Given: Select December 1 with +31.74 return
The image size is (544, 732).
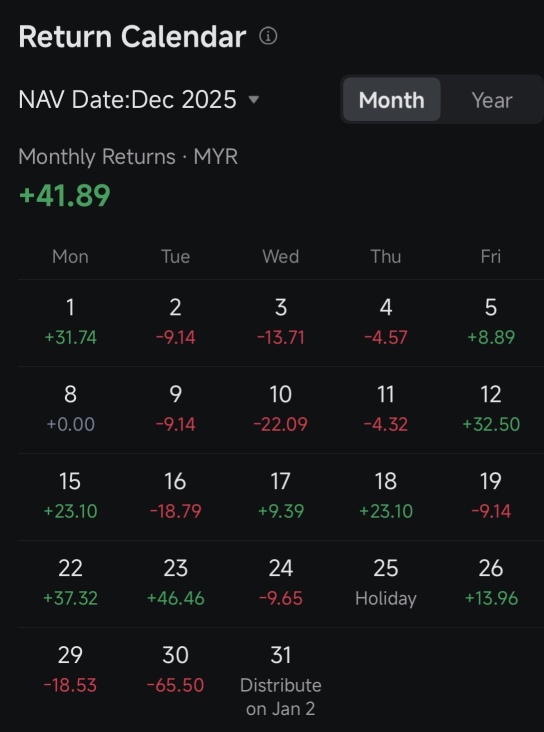Looking at the screenshot, I should (71, 323).
